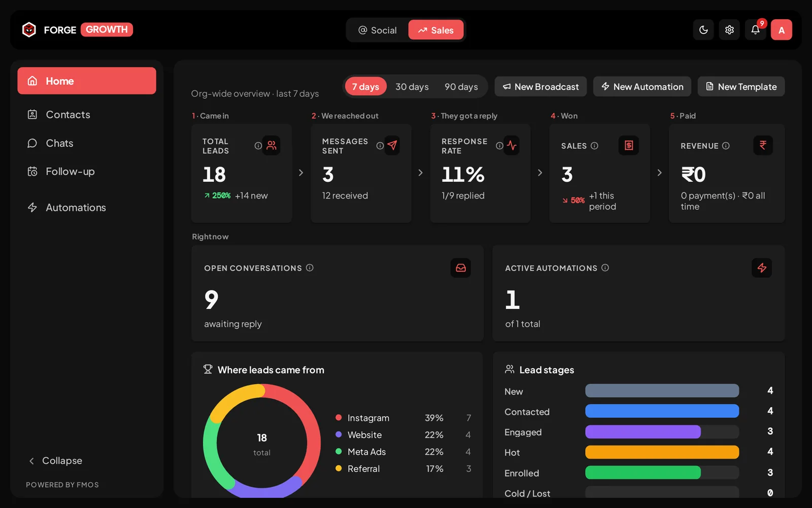Open the user avatar A menu
The height and width of the screenshot is (508, 812).
click(x=782, y=30)
